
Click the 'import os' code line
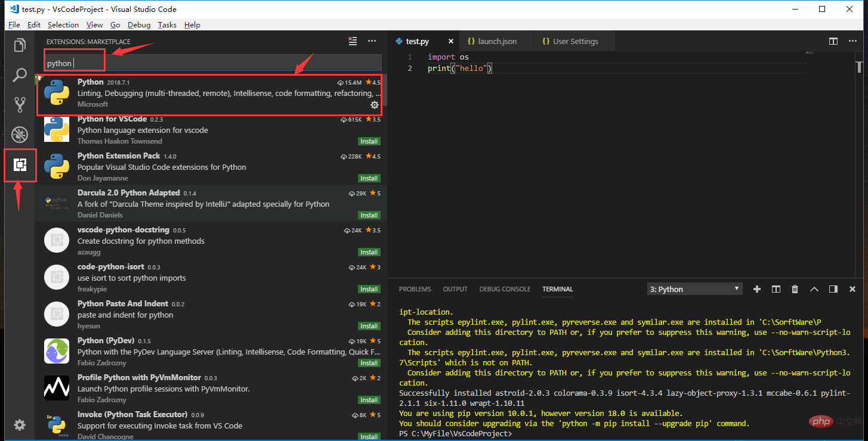point(448,57)
